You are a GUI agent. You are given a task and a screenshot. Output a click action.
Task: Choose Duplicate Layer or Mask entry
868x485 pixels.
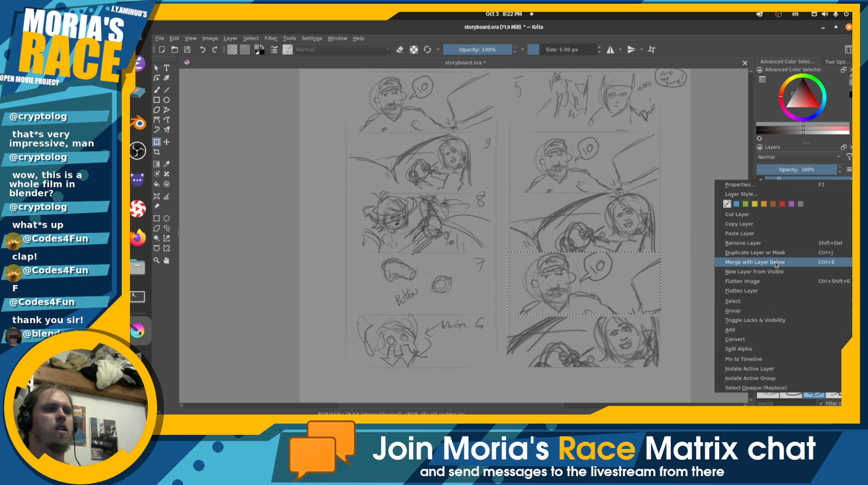point(783,253)
